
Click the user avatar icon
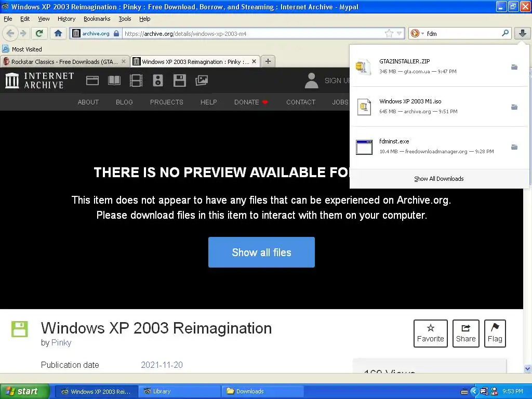coord(312,81)
